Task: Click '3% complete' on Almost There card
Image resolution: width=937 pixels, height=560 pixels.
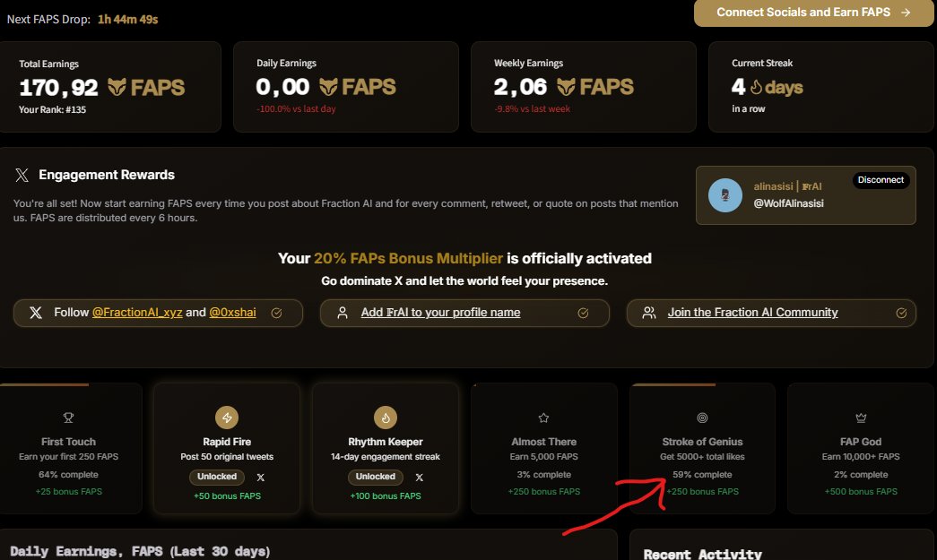Action: (x=543, y=475)
